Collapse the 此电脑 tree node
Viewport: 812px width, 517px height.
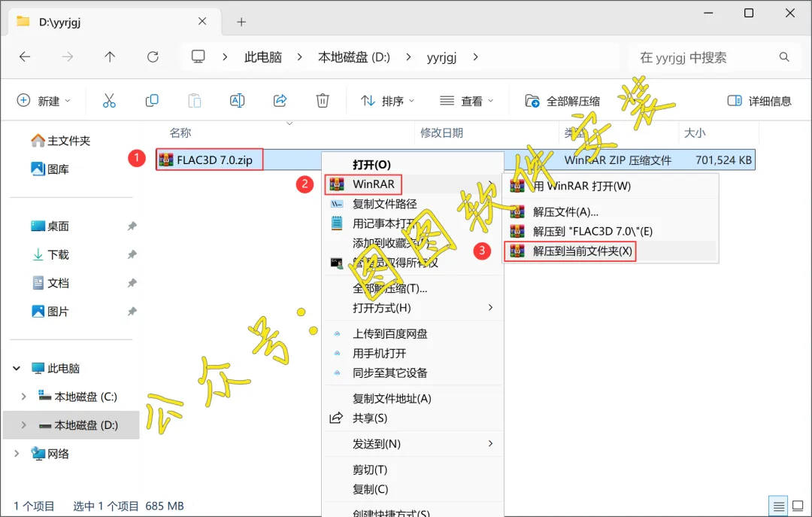pyautogui.click(x=17, y=368)
